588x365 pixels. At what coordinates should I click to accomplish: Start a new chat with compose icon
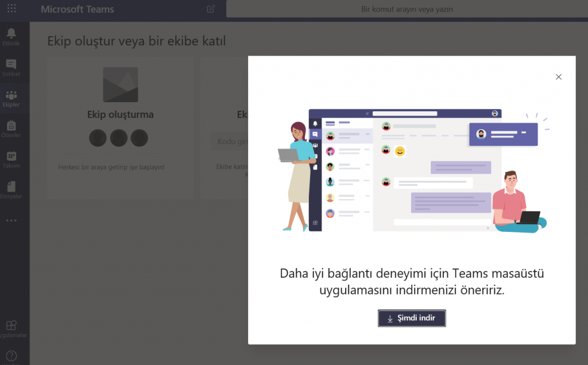tap(211, 9)
